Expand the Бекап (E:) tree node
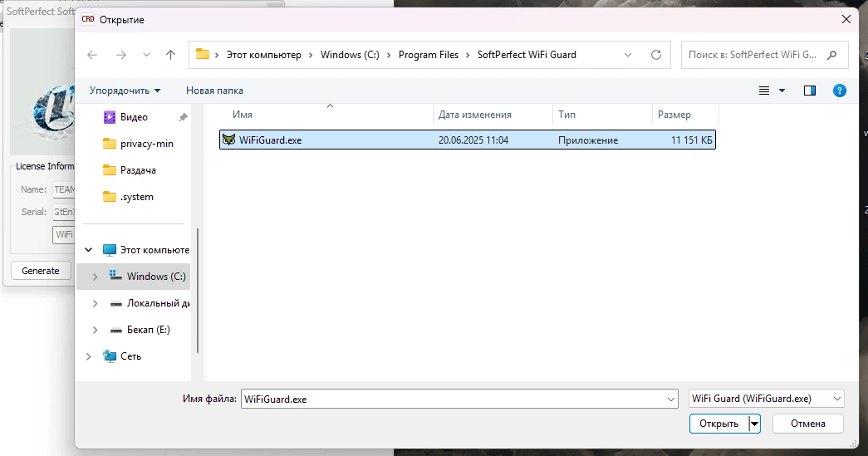This screenshot has width=868, height=456. point(96,330)
